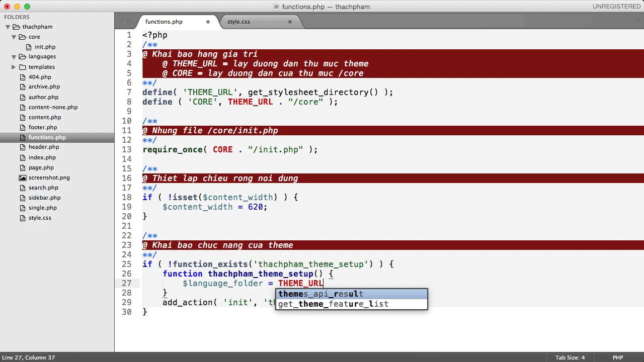
Task: Click the languages folder icon
Action: click(23, 57)
